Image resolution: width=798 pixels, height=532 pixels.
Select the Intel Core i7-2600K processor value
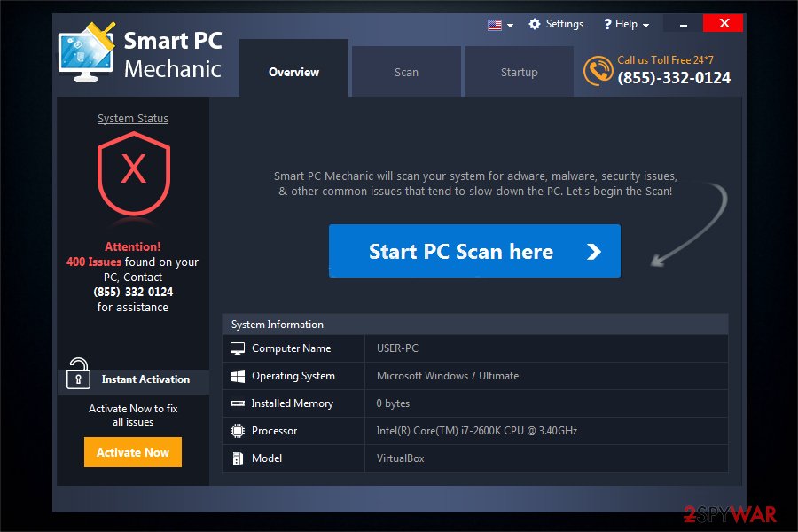477,431
